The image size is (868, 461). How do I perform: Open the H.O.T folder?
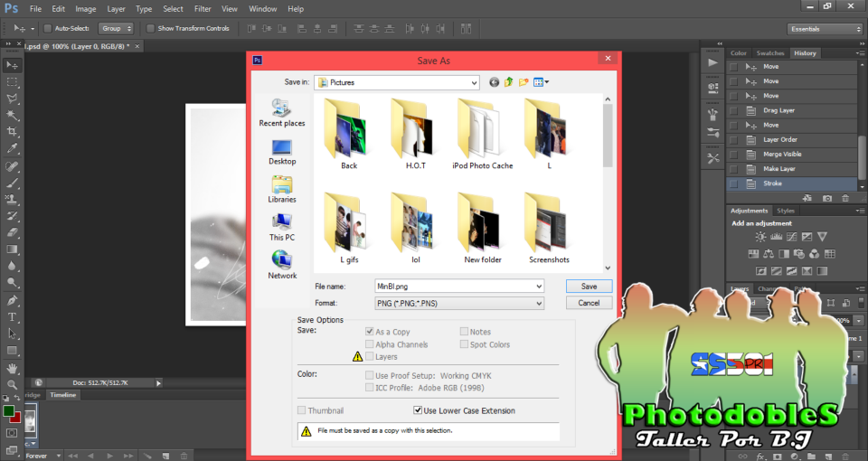click(x=415, y=135)
